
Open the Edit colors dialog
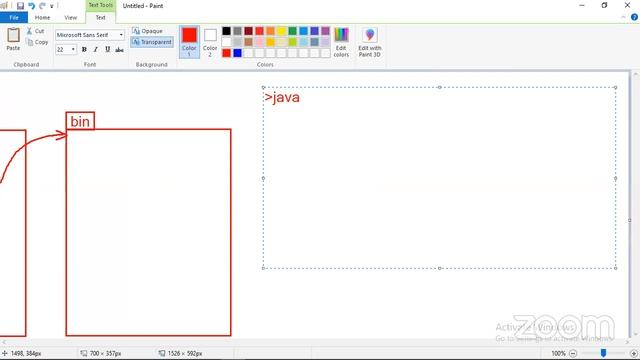click(341, 42)
